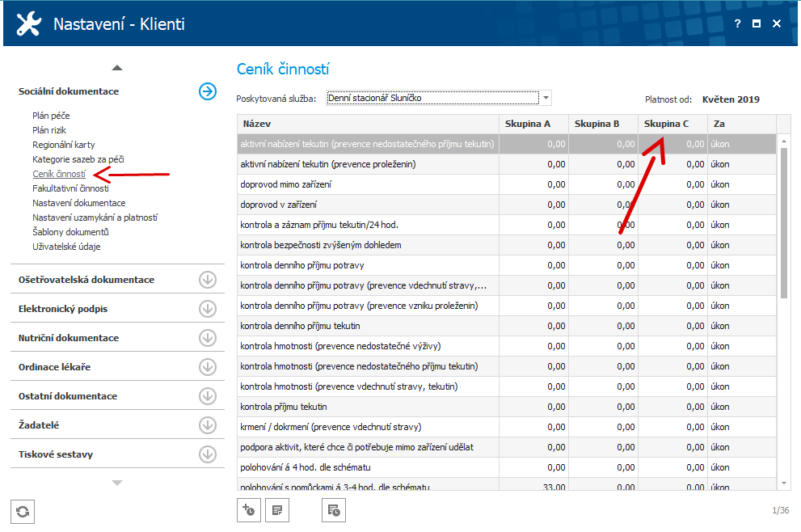Viewport: 801px width, 532px height.
Task: Expand Tiskové sestavy with its arrow
Action: (208, 454)
